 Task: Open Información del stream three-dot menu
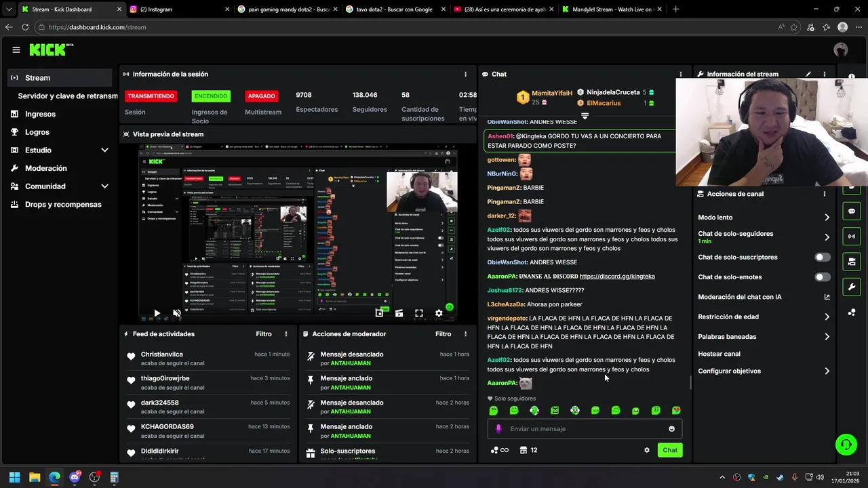825,74
